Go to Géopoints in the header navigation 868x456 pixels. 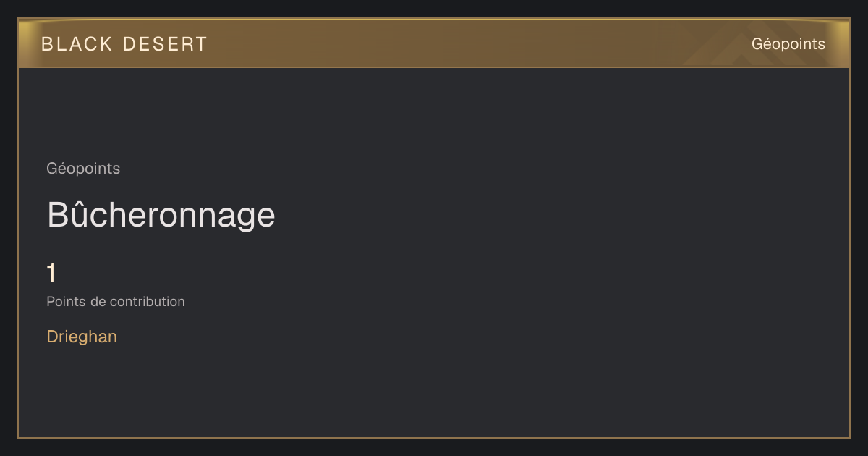click(x=788, y=44)
